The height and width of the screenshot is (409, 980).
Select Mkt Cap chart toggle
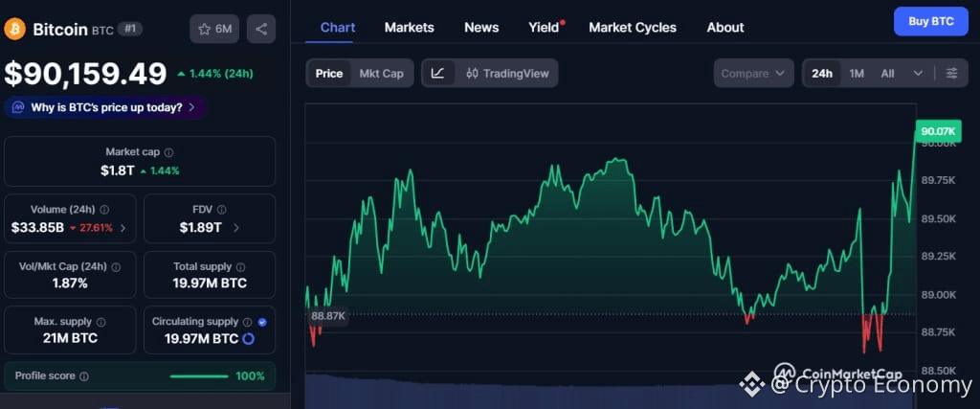click(x=381, y=73)
